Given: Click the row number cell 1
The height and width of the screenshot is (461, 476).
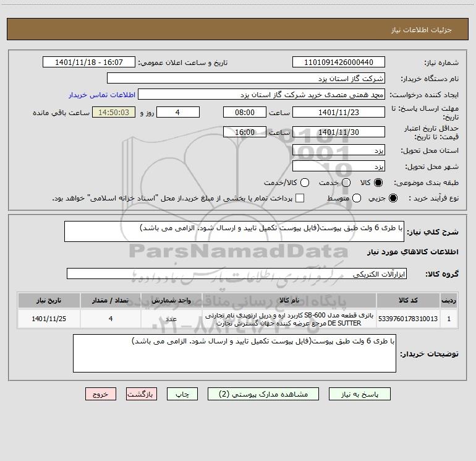Looking at the screenshot, I should 449,319.
